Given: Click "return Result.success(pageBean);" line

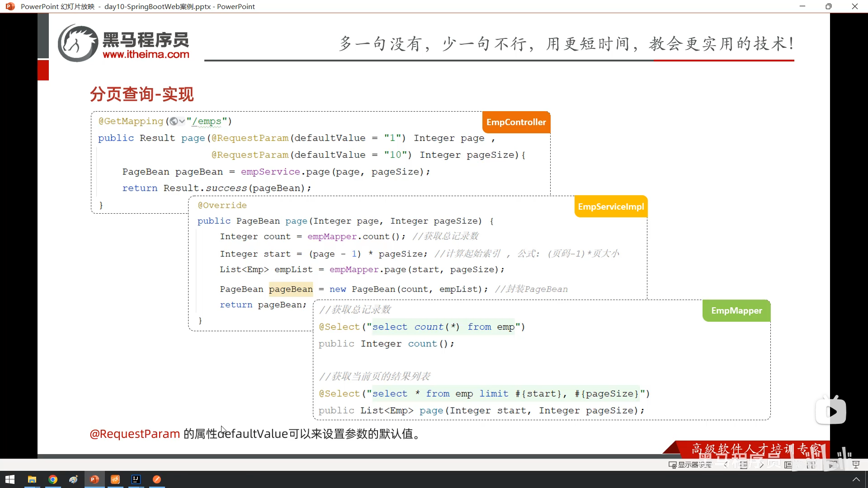Looking at the screenshot, I should 217,188.
